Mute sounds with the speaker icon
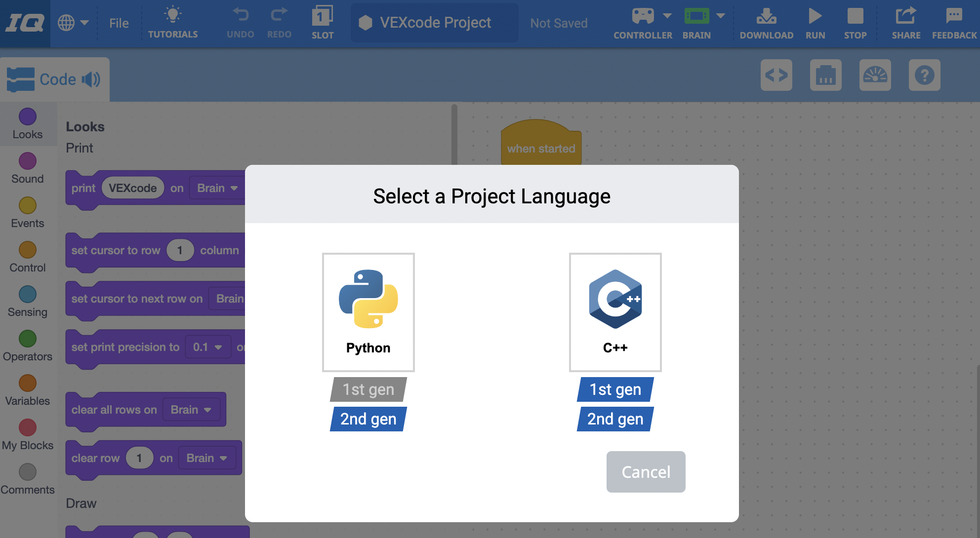980x538 pixels. 92,79
